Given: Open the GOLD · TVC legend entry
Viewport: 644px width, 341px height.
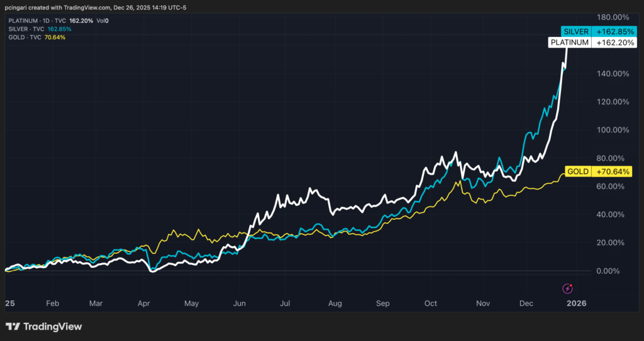Looking at the screenshot, I should [x=23, y=37].
